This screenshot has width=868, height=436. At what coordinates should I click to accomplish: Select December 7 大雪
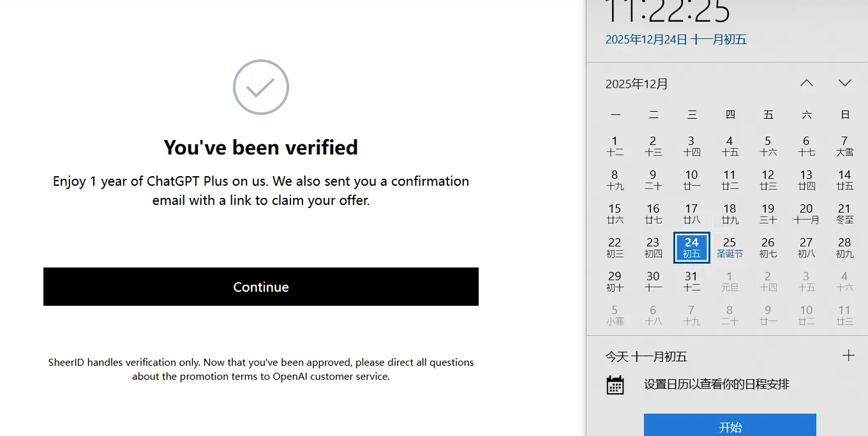[844, 146]
